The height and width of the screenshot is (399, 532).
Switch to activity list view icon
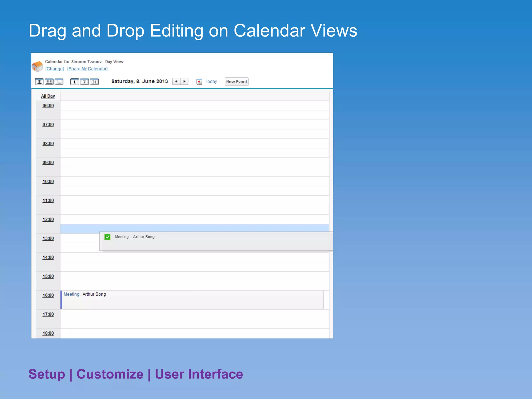[59, 82]
